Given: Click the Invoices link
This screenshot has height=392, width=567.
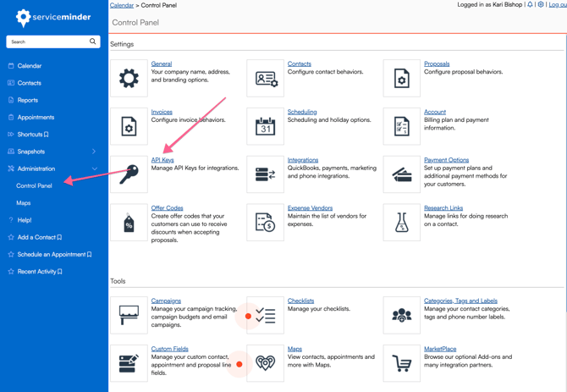Looking at the screenshot, I should [162, 112].
